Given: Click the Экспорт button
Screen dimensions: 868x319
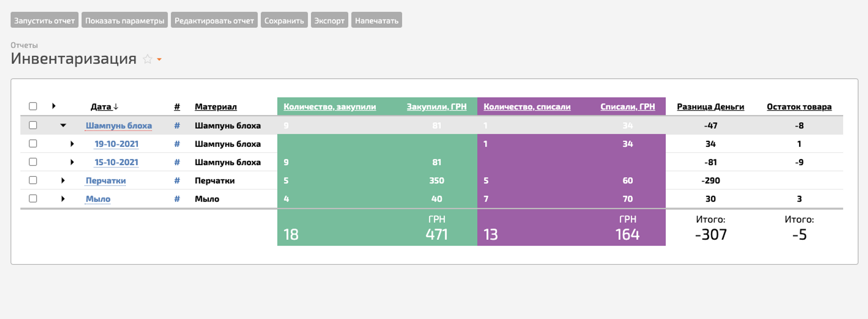Looking at the screenshot, I should coord(329,20).
